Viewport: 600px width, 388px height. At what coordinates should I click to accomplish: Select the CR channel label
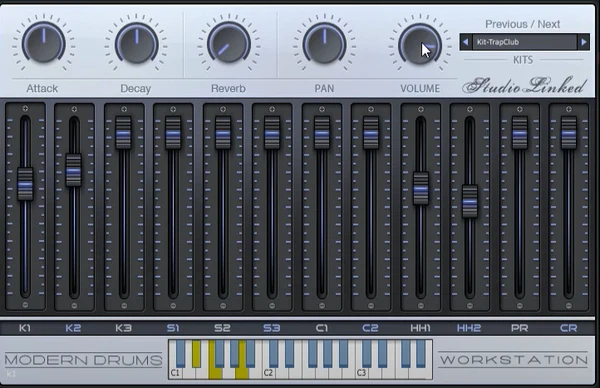[x=569, y=328]
